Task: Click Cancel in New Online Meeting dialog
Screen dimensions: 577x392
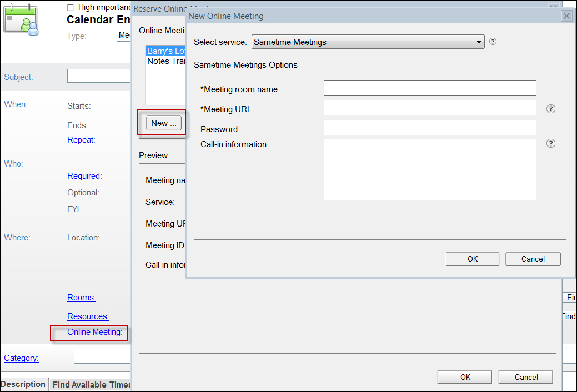Action: coord(533,259)
